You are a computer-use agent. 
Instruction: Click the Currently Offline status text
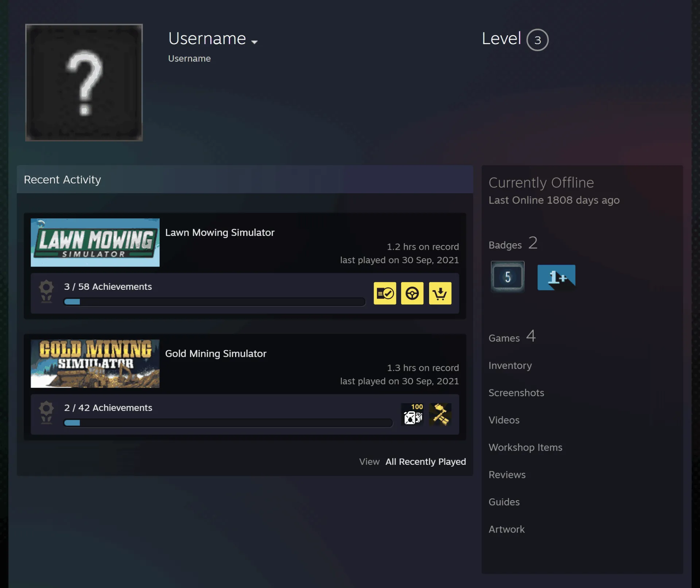pos(541,183)
